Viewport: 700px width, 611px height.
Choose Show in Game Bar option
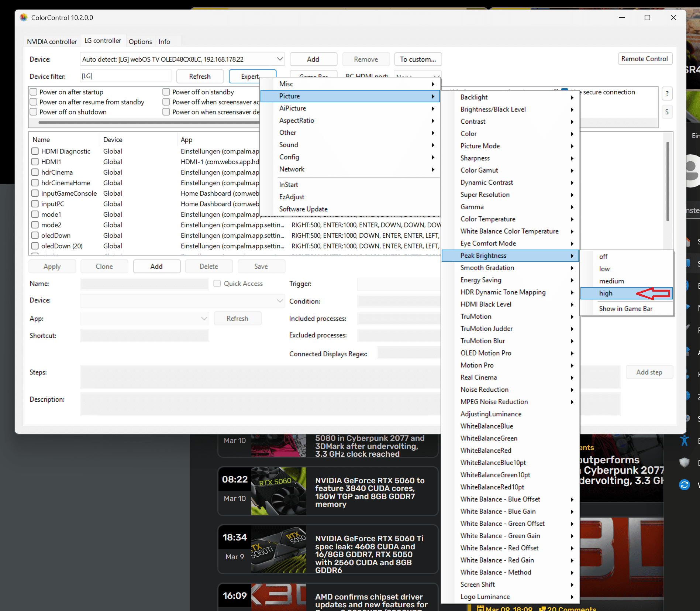click(627, 309)
